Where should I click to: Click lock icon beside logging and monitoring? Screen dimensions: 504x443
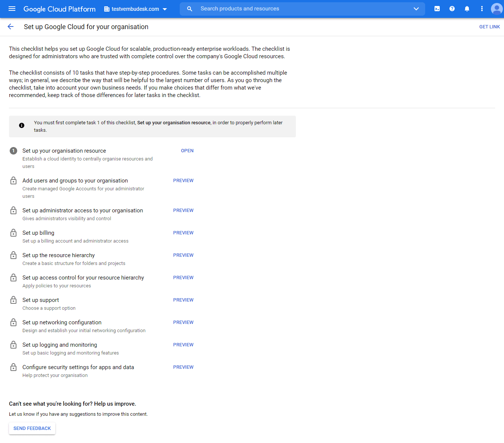click(x=13, y=345)
